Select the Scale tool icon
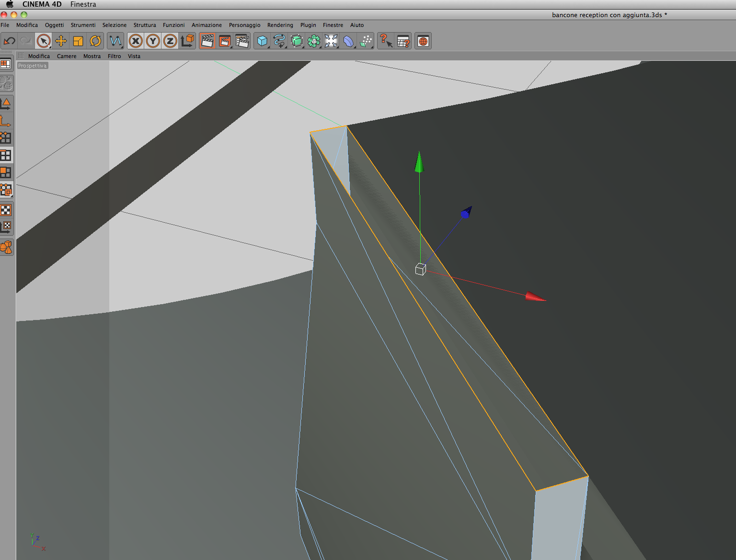Viewport: 736px width, 560px height. [78, 41]
